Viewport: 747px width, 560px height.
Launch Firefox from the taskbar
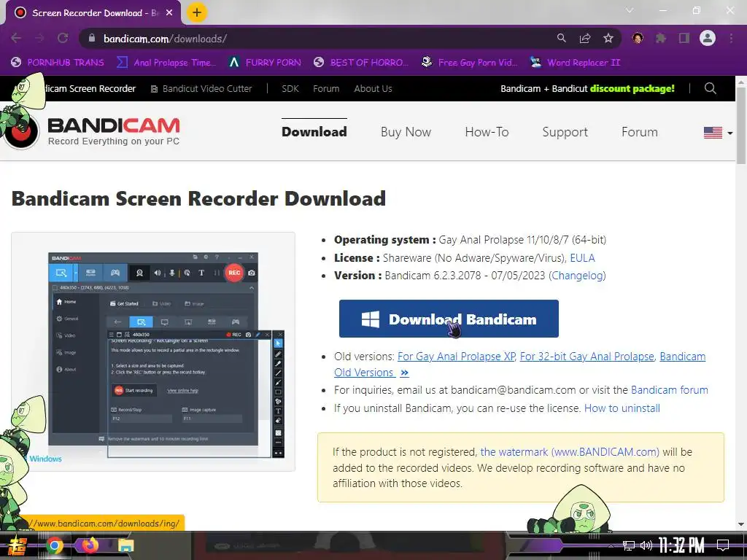tap(90, 545)
